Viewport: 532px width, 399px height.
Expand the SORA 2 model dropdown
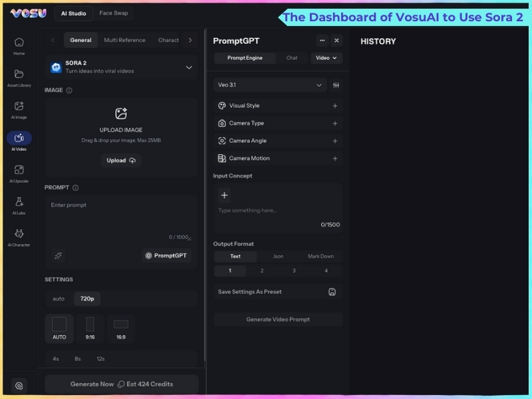click(x=189, y=67)
